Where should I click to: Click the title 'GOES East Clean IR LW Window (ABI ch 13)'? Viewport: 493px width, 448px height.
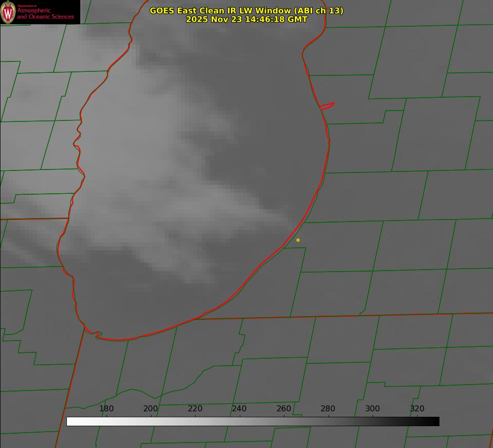tap(247, 10)
